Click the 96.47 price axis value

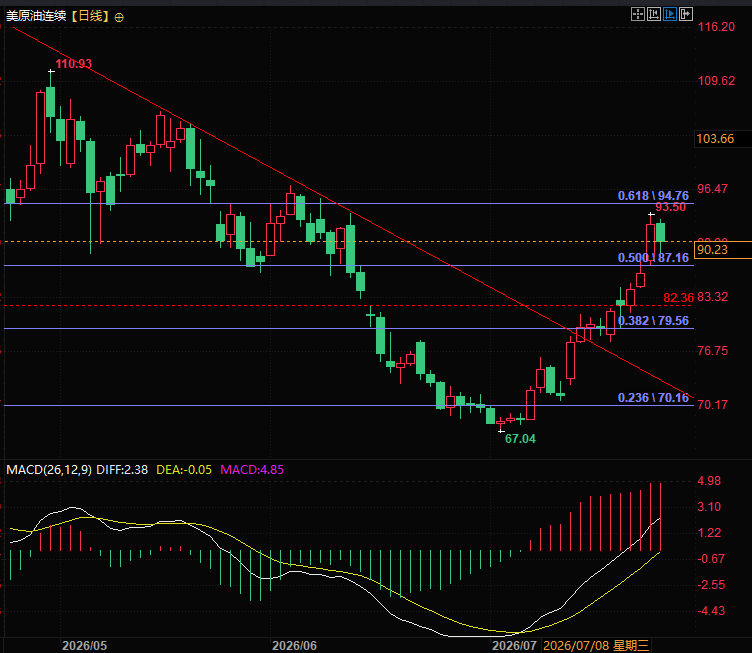(x=712, y=189)
